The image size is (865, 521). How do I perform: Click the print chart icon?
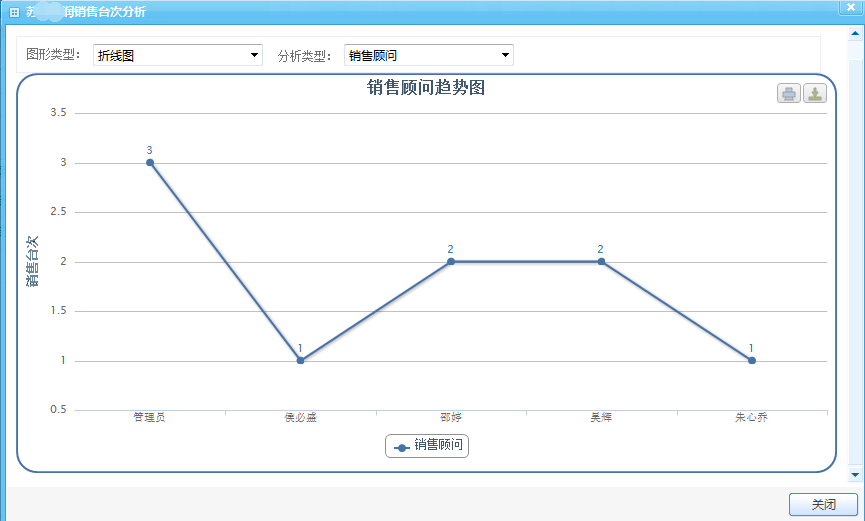(789, 94)
